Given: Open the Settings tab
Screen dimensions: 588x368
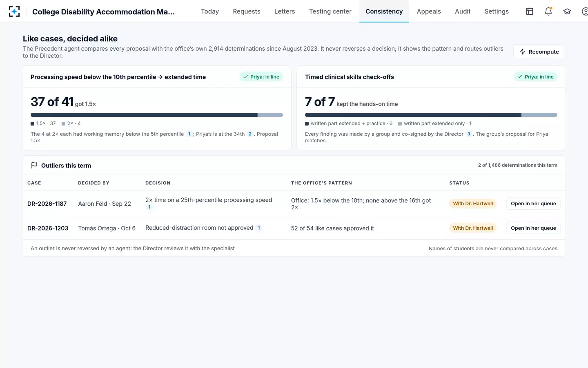Looking at the screenshot, I should click(497, 11).
